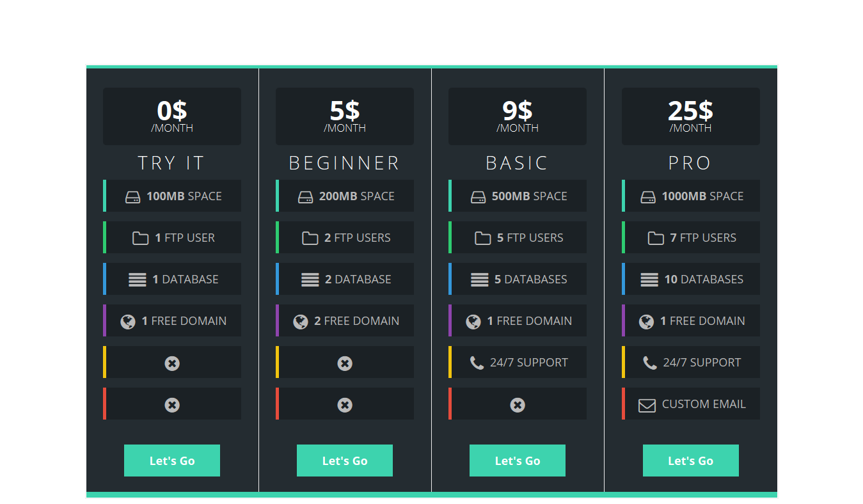Choose Let's Go for the Basic plan

pos(518,461)
